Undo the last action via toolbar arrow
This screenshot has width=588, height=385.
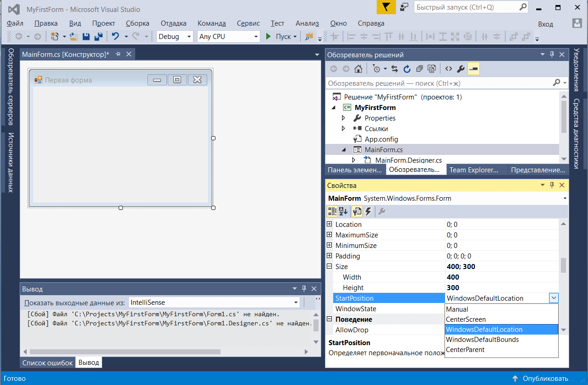tap(115, 37)
